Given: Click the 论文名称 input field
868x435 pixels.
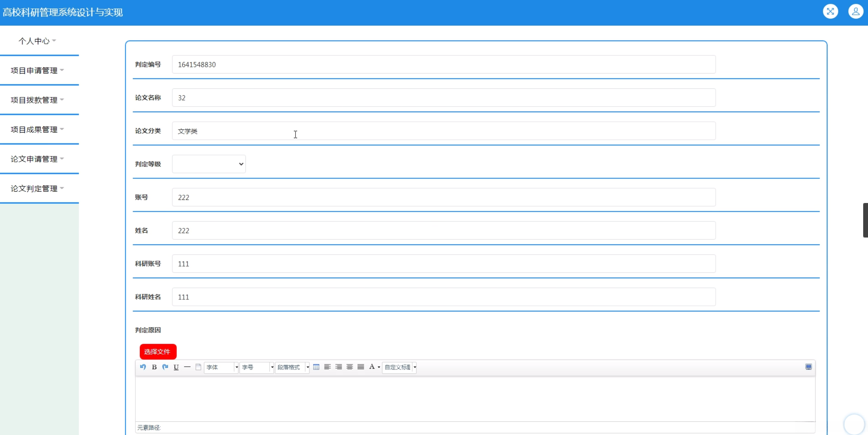Looking at the screenshot, I should (443, 98).
